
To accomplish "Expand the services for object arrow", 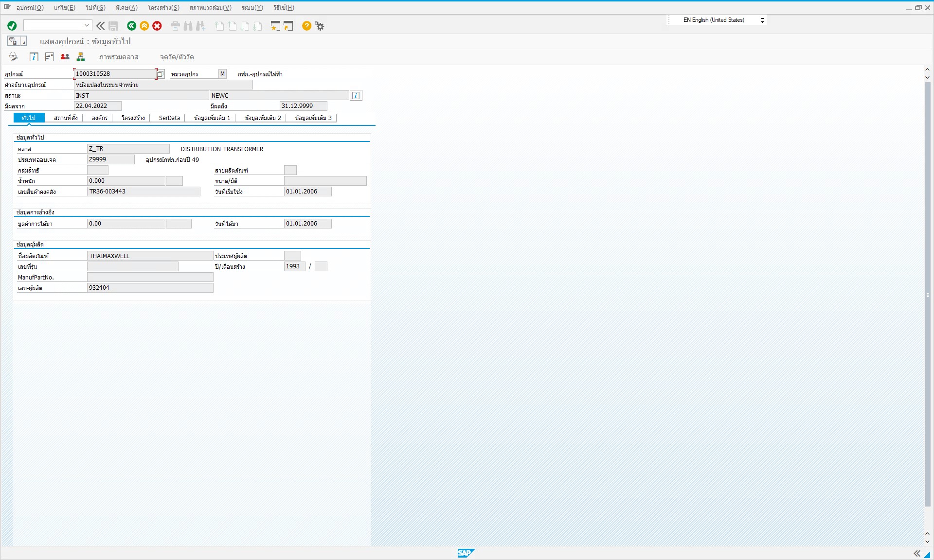I will coord(23,42).
